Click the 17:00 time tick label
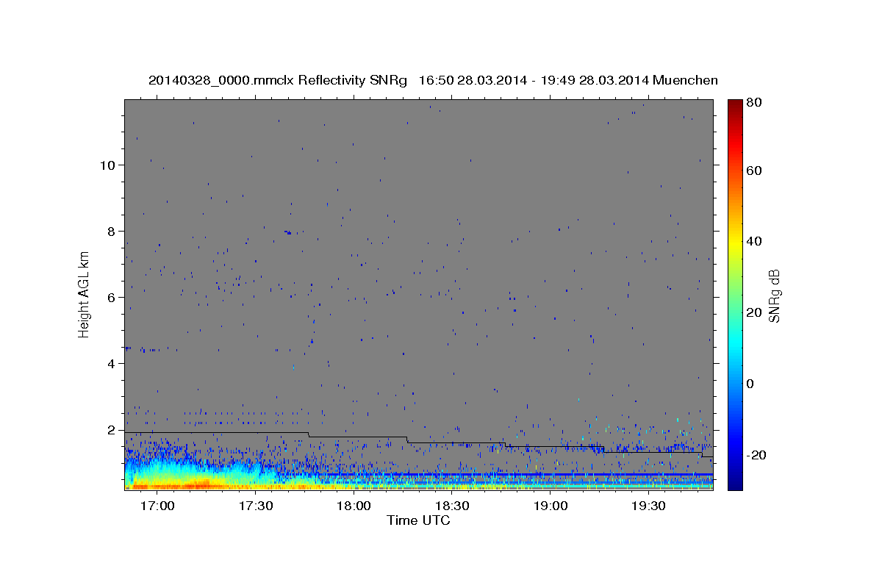882x588 pixels. (x=157, y=506)
